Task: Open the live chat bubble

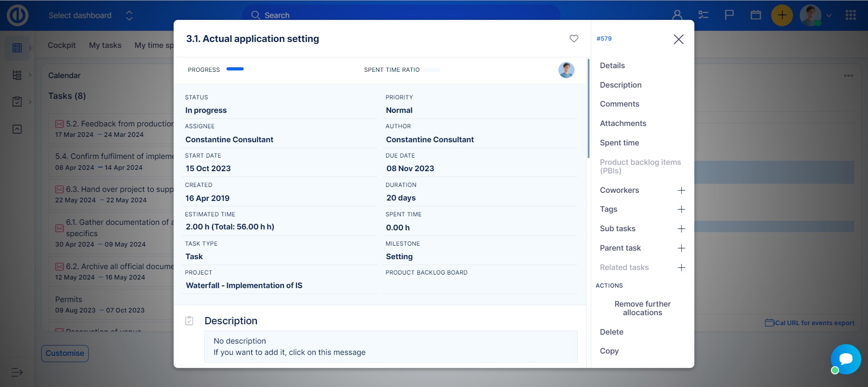Action: point(845,359)
